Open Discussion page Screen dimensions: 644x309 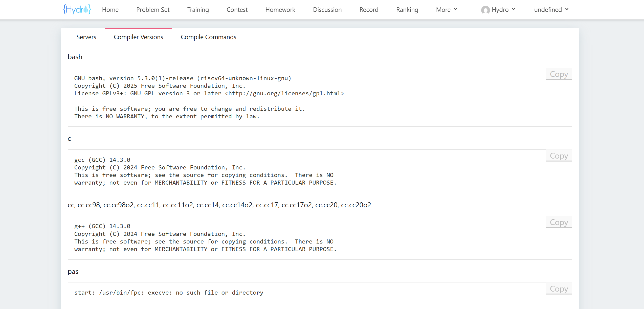coord(327,10)
